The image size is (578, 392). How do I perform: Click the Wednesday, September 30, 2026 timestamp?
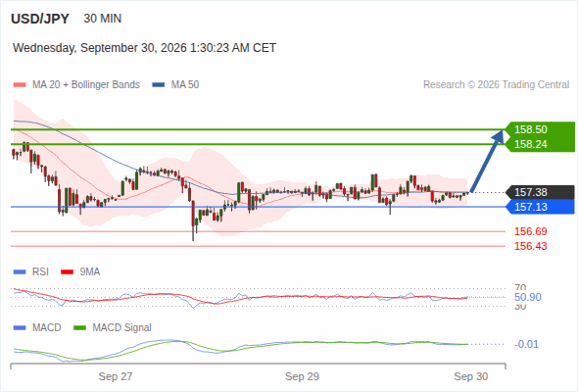tap(144, 48)
